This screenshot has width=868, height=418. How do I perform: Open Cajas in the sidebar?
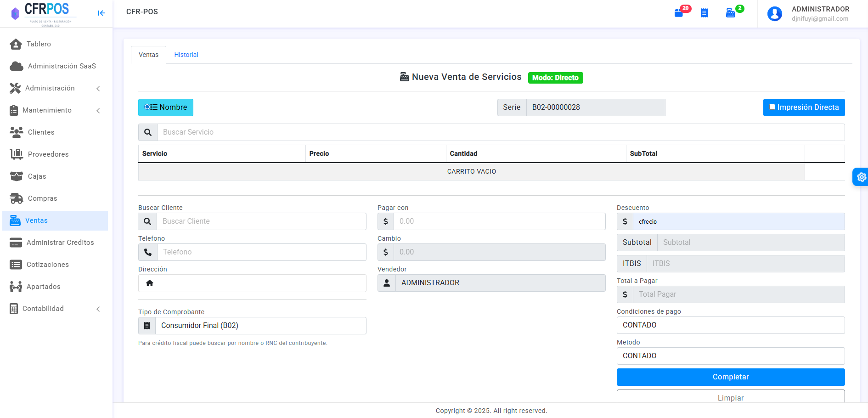click(55, 176)
